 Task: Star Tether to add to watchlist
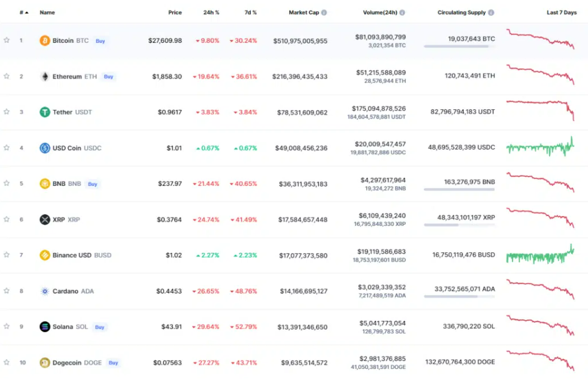click(x=7, y=112)
